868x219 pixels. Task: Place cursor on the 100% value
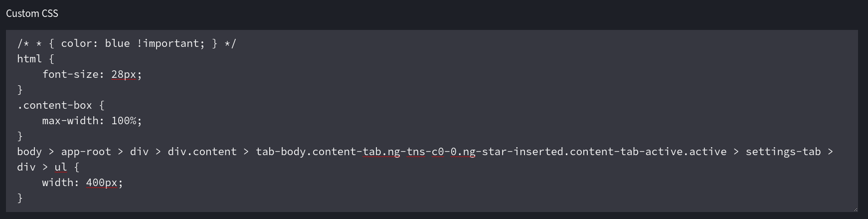point(124,121)
